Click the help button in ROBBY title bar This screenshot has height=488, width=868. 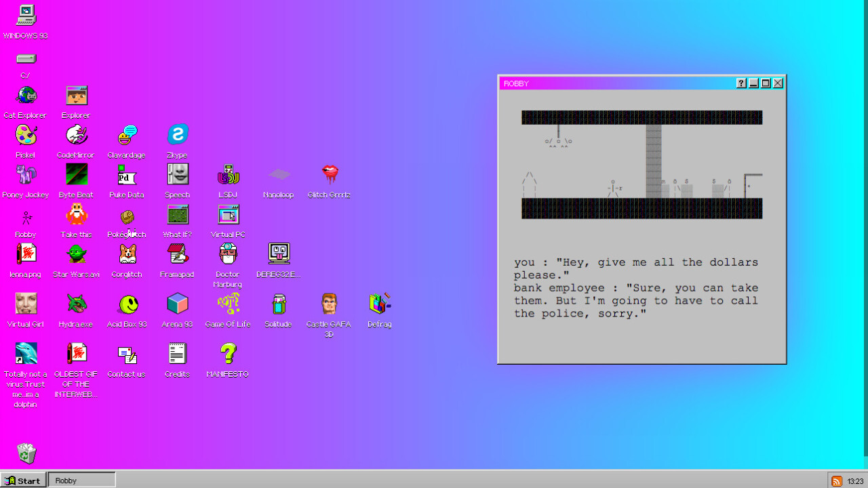(x=741, y=83)
